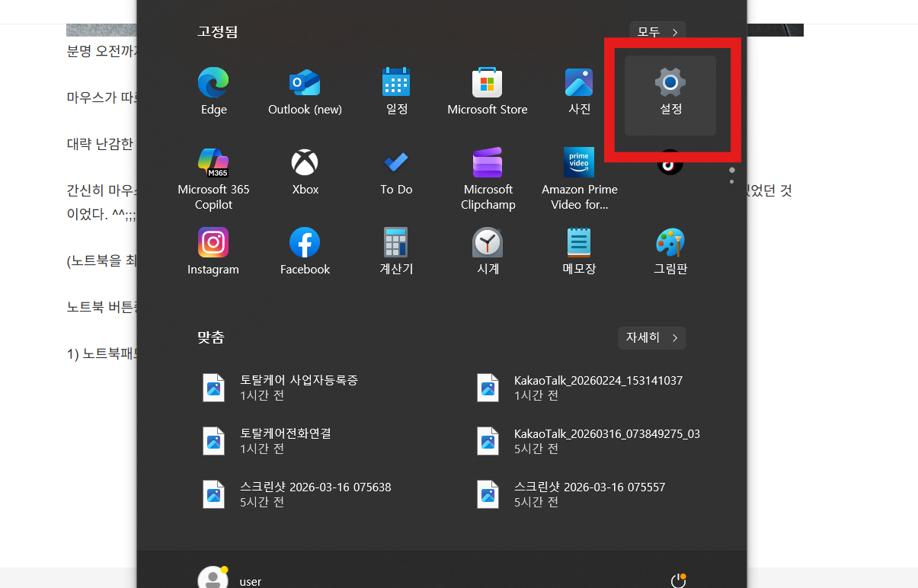Launch Microsoft Clipchamp
Image resolution: width=918 pixels, height=588 pixels.
point(488,180)
